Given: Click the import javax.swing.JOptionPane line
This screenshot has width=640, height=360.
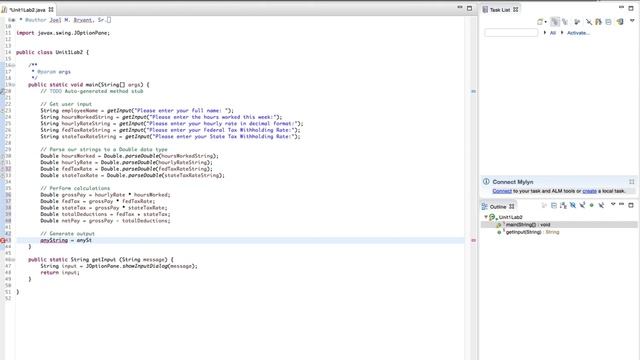Looking at the screenshot, I should [63, 33].
